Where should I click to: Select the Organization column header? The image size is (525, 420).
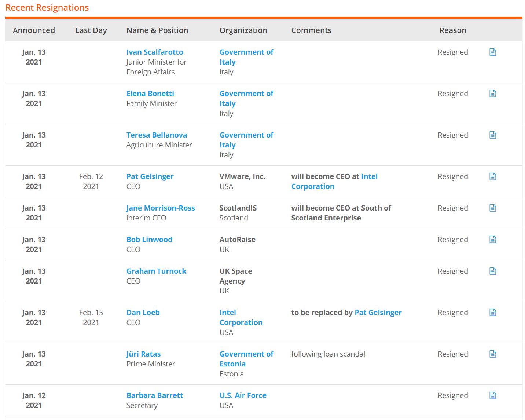tap(243, 30)
